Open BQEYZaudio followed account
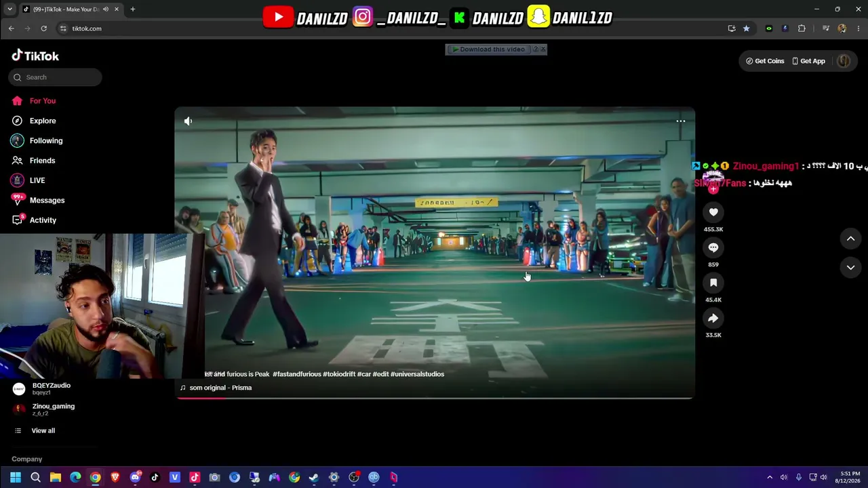The height and width of the screenshot is (488, 868). (x=42, y=388)
